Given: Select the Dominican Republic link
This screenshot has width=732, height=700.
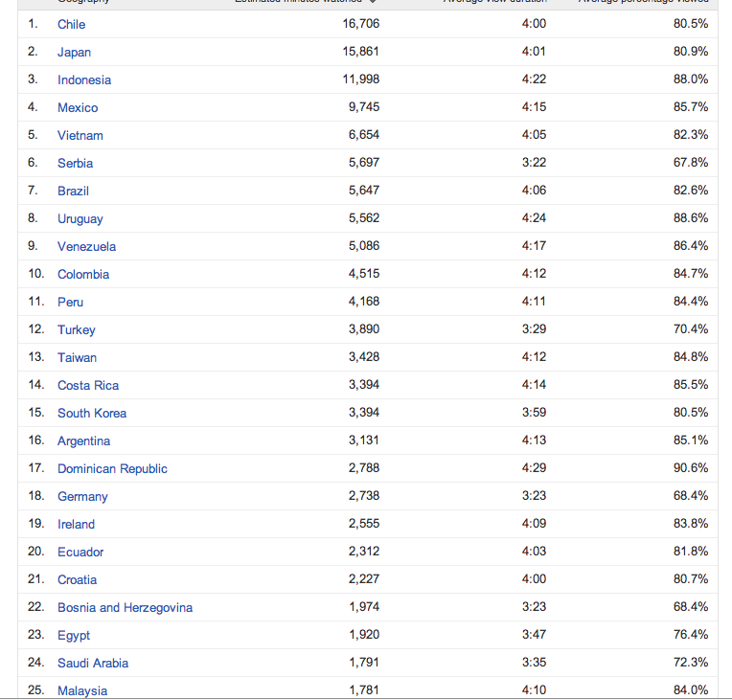Looking at the screenshot, I should [112, 468].
